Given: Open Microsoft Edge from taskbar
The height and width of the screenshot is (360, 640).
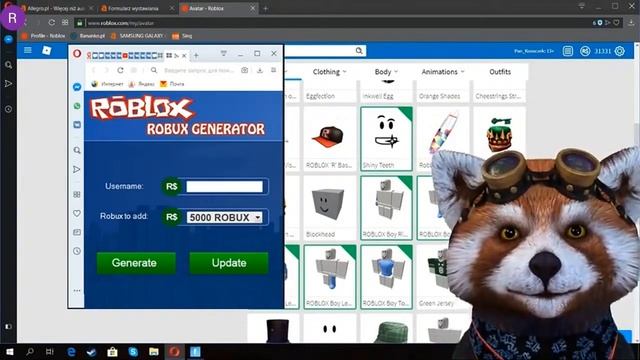Looking at the screenshot, I should pos(71,351).
